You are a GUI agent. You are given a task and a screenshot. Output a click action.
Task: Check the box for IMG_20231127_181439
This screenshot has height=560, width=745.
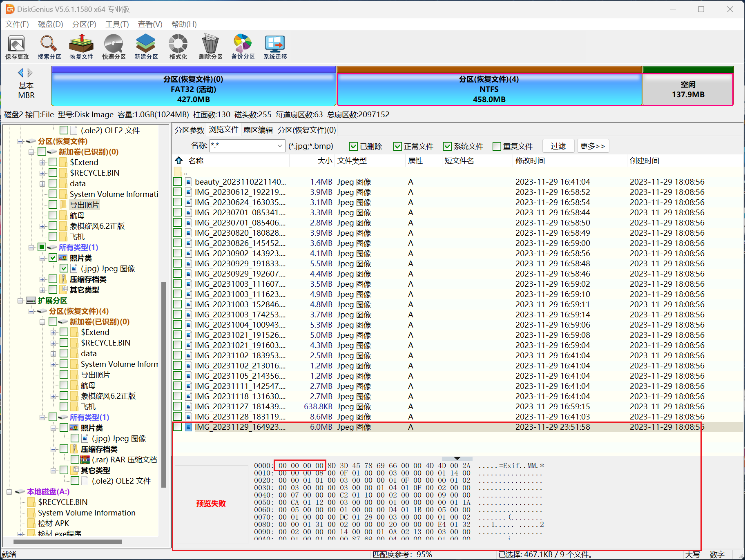pyautogui.click(x=177, y=406)
